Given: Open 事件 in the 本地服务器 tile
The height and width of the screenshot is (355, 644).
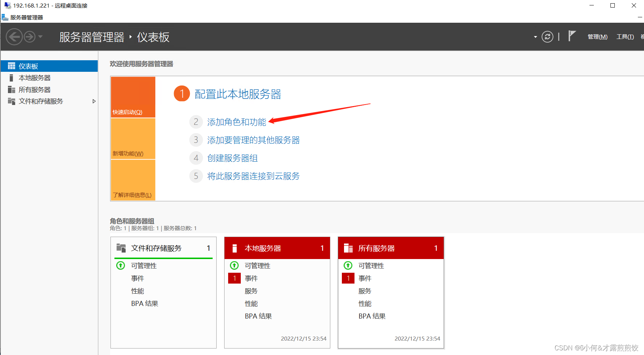Looking at the screenshot, I should click(251, 279).
